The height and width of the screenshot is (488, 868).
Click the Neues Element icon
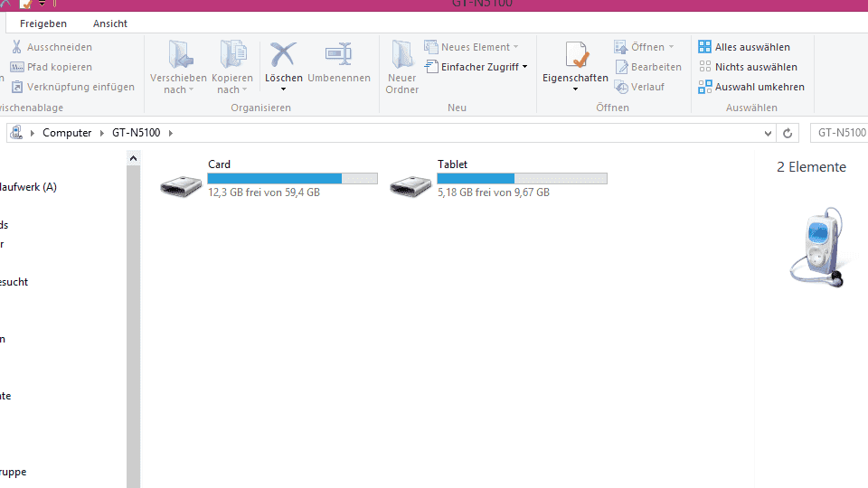[430, 46]
